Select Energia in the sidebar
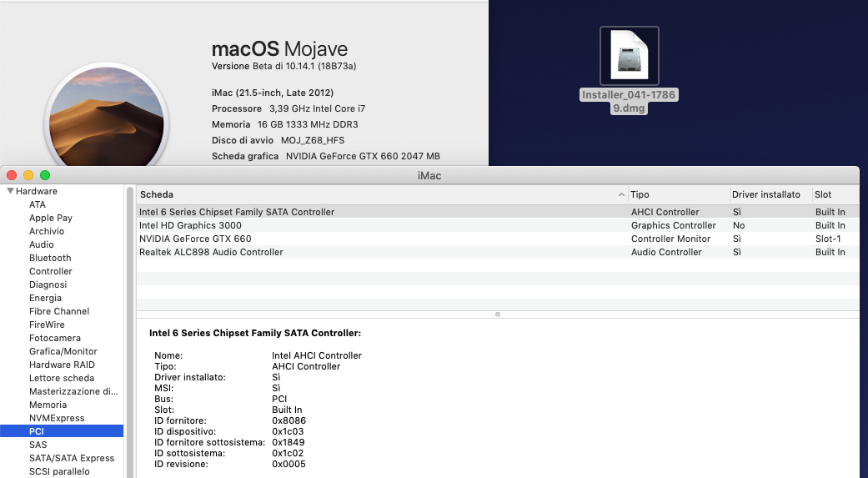This screenshot has width=868, height=478. (x=45, y=298)
